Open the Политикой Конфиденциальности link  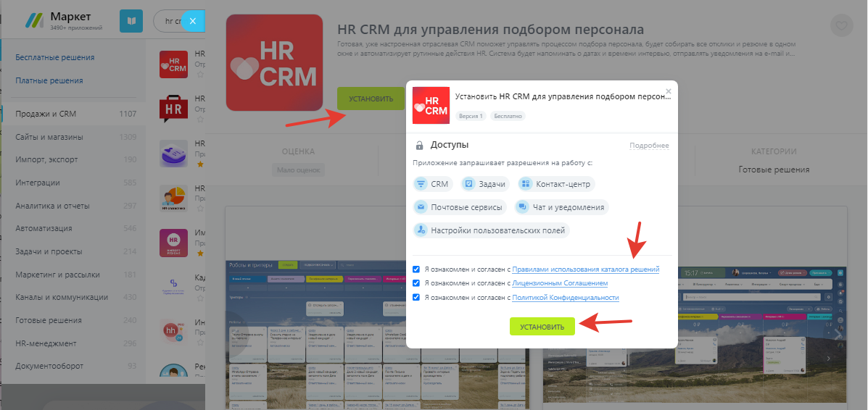(565, 298)
